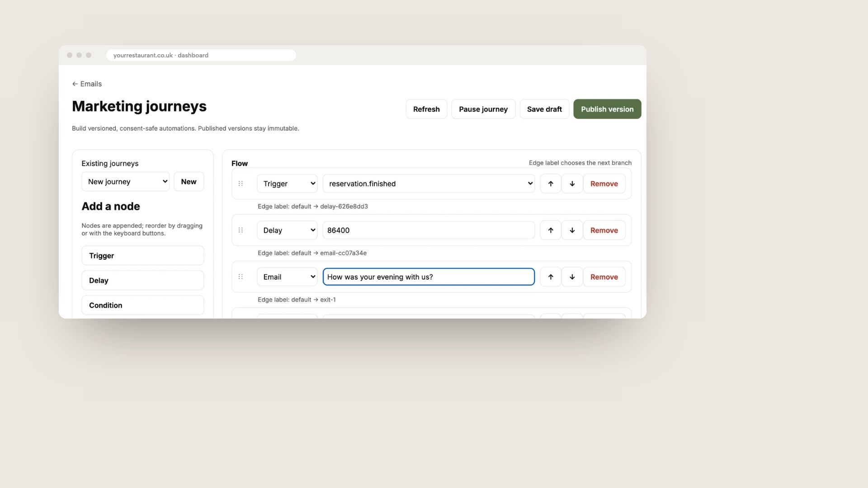Viewport: 868px width, 488px height.
Task: Edit the email subject field
Action: (429, 277)
